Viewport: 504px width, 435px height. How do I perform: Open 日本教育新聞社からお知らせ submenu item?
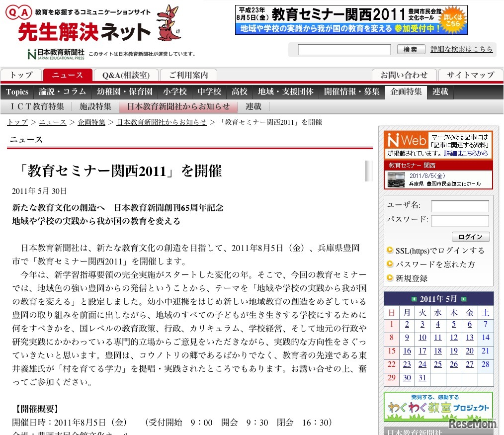[178, 106]
